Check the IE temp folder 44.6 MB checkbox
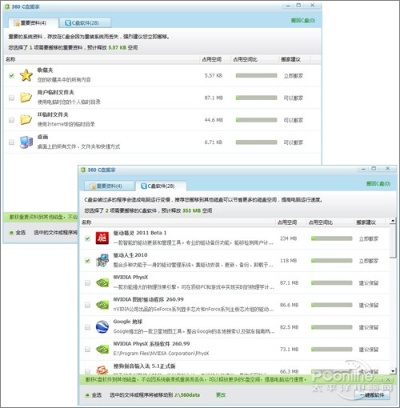 [12, 120]
